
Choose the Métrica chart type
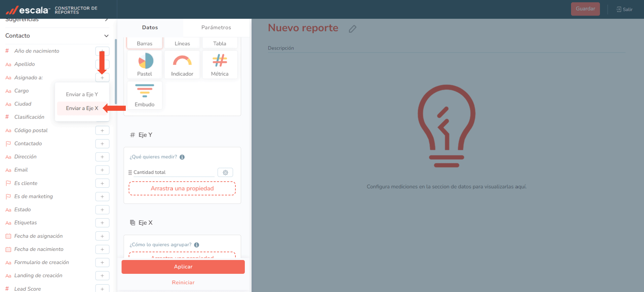(220, 65)
